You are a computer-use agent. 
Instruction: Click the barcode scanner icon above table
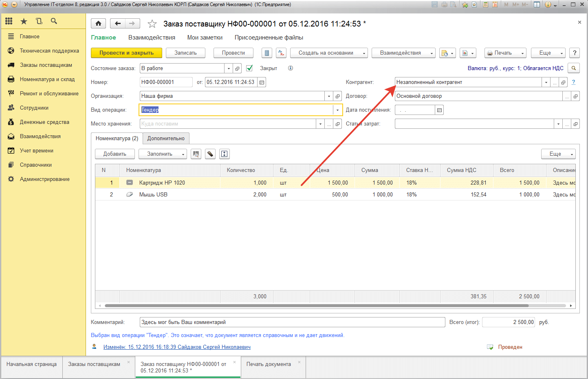click(x=196, y=154)
